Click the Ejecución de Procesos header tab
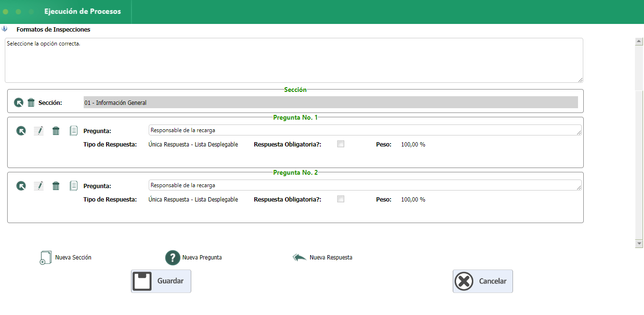644x315 pixels. click(x=82, y=11)
